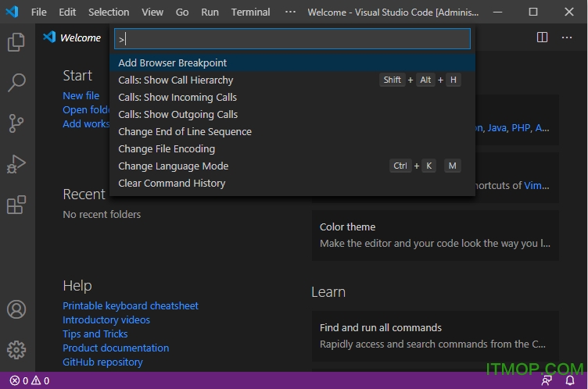Select Change File Encoding command
The width and height of the screenshot is (588, 389).
point(292,149)
